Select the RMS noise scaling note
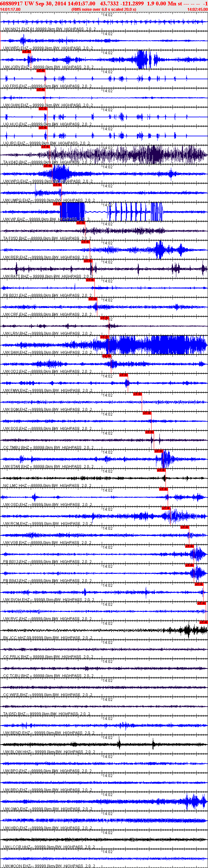 pos(104,10)
